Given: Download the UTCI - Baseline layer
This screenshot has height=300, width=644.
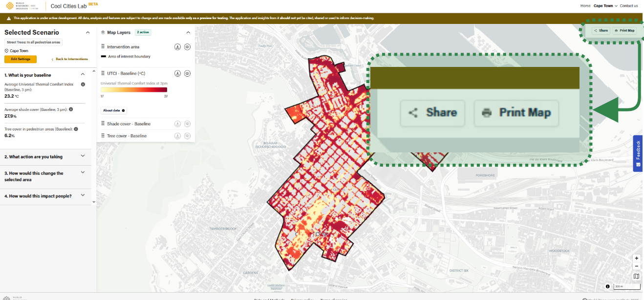Looking at the screenshot, I should (178, 73).
